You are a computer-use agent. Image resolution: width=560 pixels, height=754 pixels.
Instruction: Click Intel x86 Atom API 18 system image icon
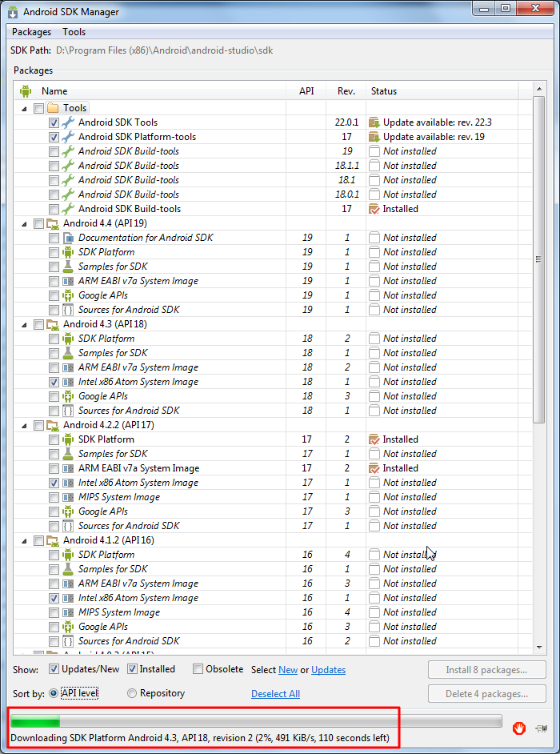point(68,382)
